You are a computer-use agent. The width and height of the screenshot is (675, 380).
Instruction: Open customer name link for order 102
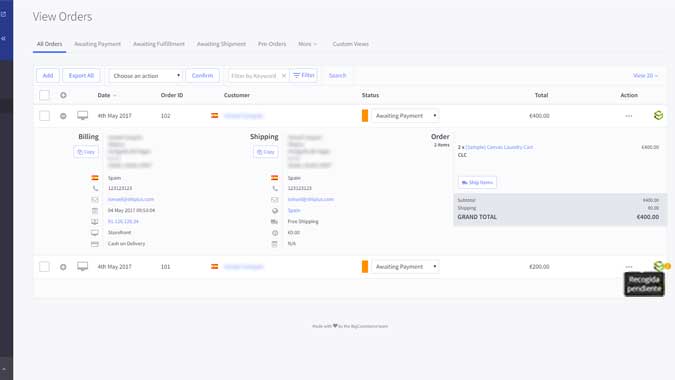[x=244, y=116]
